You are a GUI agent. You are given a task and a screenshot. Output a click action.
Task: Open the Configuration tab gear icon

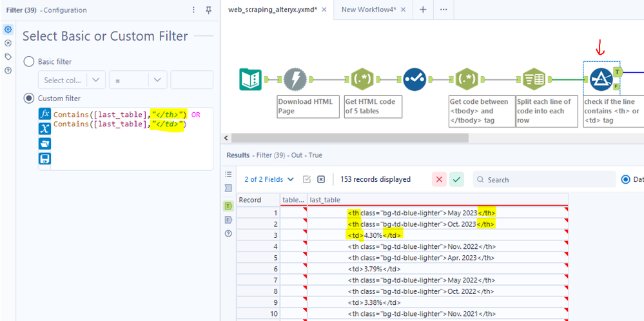8,29
